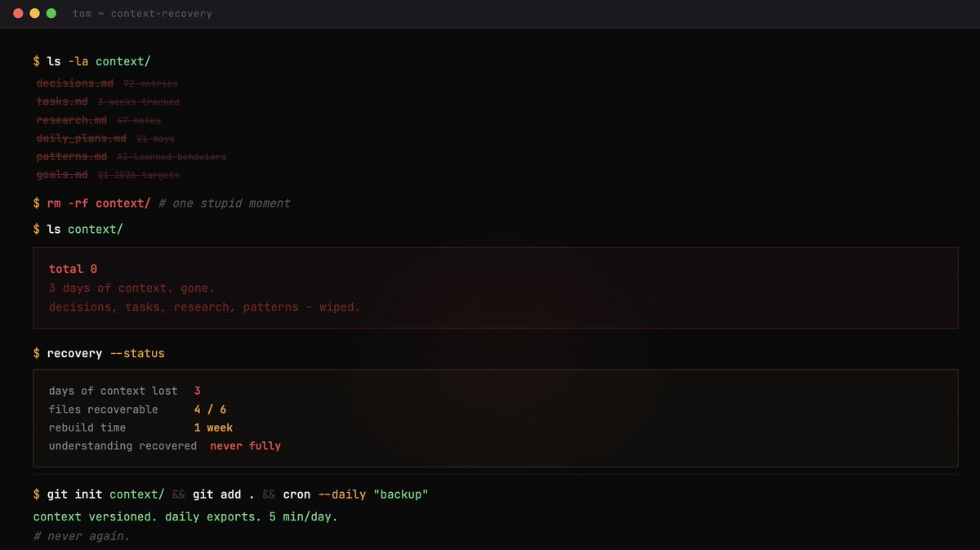Click the 'rebuild time' label
Image resolution: width=980 pixels, height=550 pixels.
[x=87, y=427]
